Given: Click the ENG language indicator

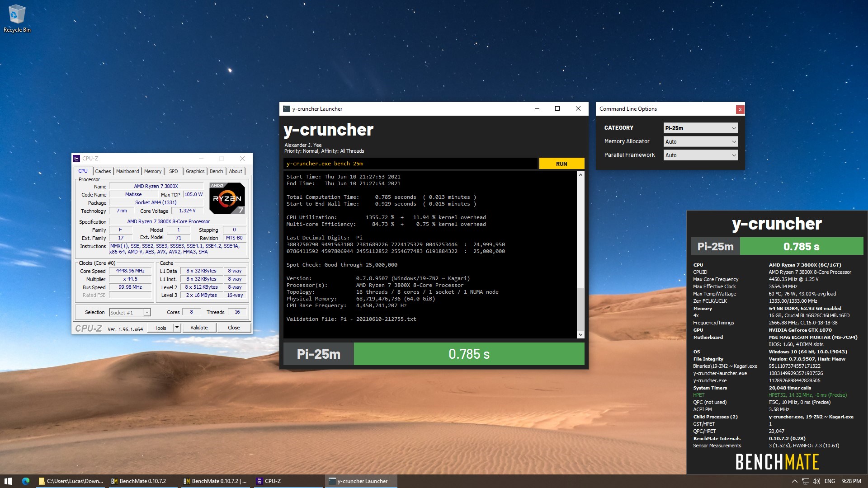Looking at the screenshot, I should pos(830,481).
